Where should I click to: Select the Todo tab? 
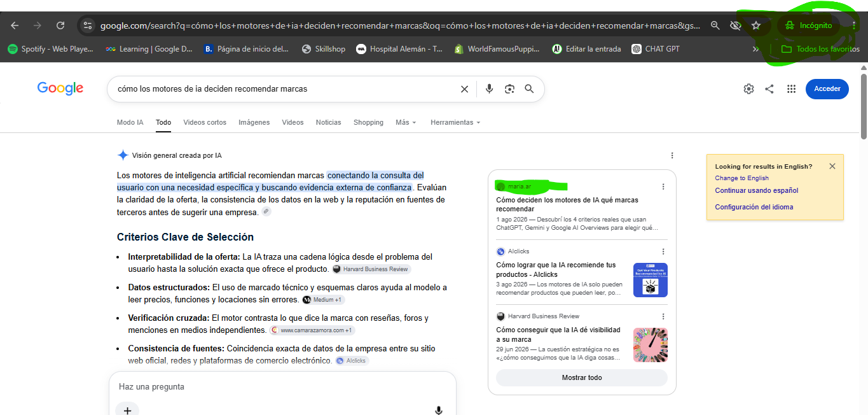(163, 122)
